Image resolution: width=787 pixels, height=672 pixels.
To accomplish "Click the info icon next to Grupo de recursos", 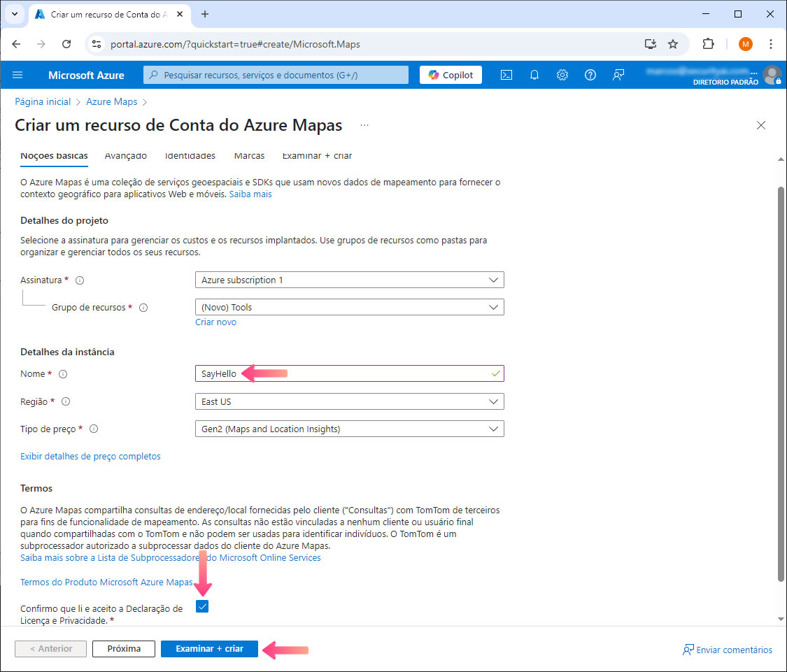I will pyautogui.click(x=143, y=308).
